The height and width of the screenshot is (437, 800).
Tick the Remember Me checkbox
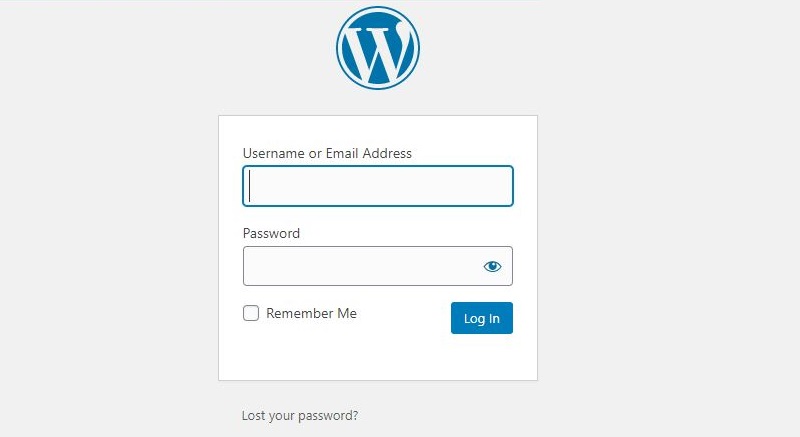click(x=251, y=313)
